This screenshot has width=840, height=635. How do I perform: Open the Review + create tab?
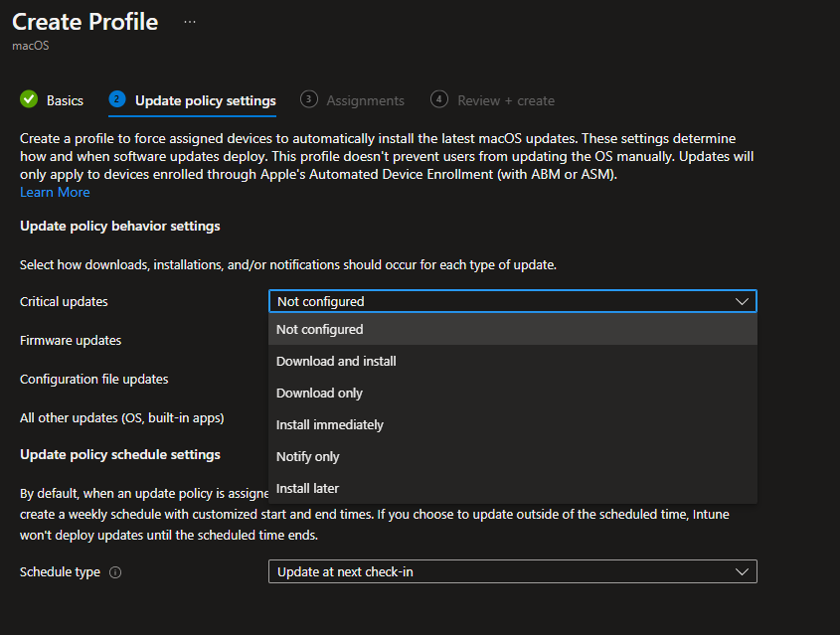click(x=505, y=100)
